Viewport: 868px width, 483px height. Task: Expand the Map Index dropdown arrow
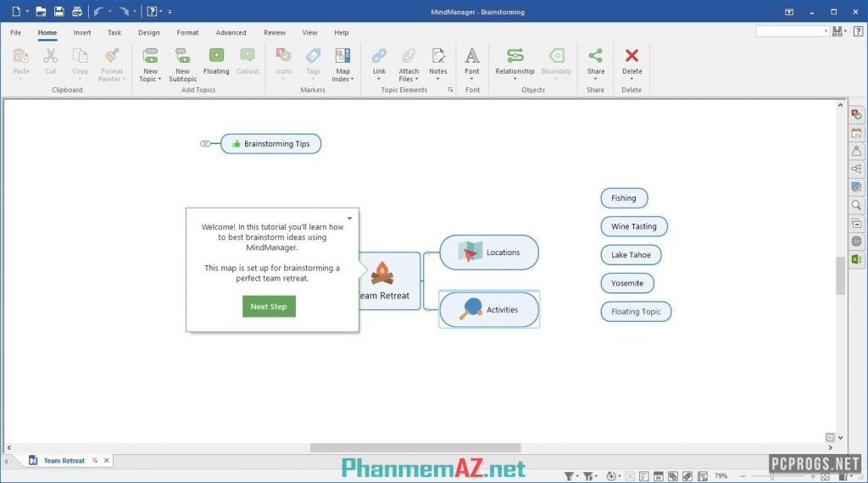352,79
